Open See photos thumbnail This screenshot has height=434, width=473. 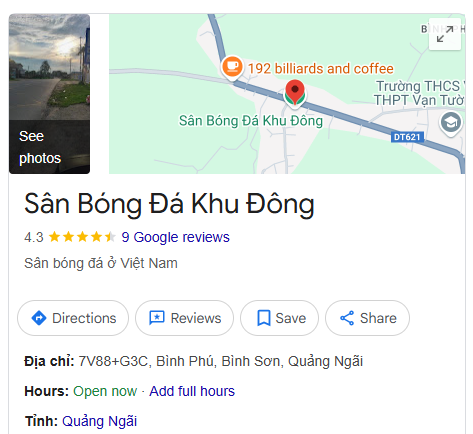(49, 94)
